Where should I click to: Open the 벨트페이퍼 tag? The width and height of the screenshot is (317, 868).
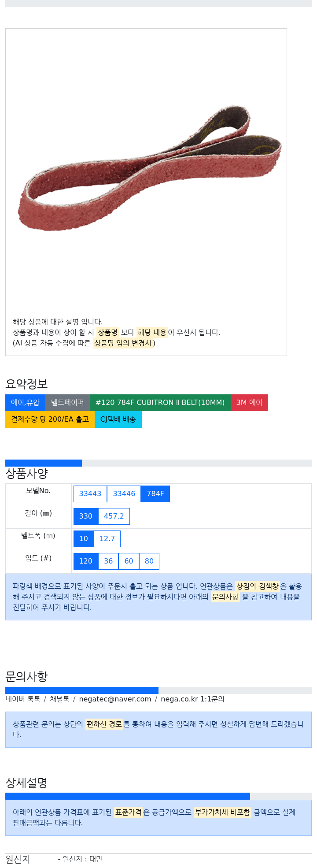[67, 403]
